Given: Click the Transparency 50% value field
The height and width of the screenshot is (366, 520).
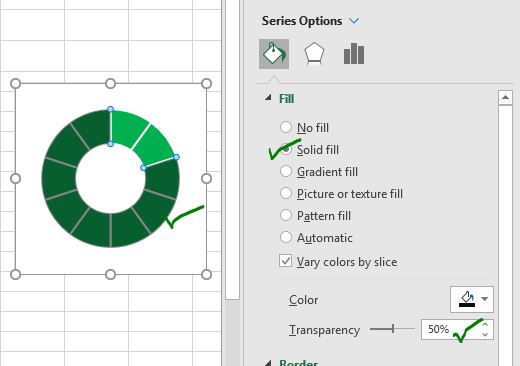Looking at the screenshot, I should [x=452, y=329].
